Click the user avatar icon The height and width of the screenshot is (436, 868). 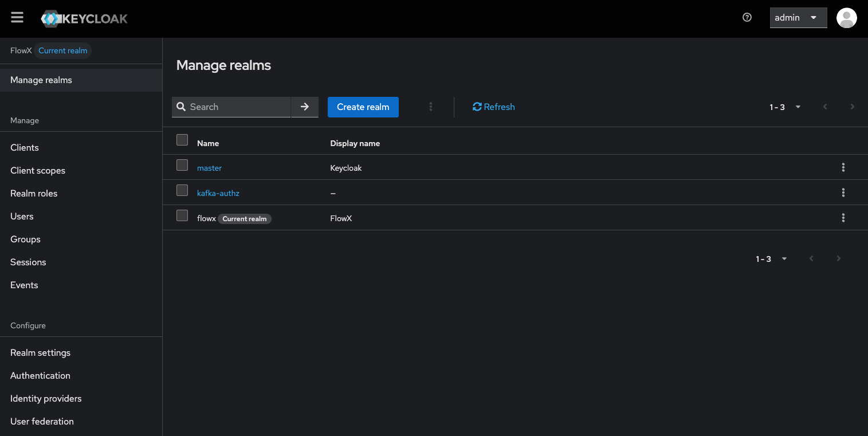coord(846,18)
